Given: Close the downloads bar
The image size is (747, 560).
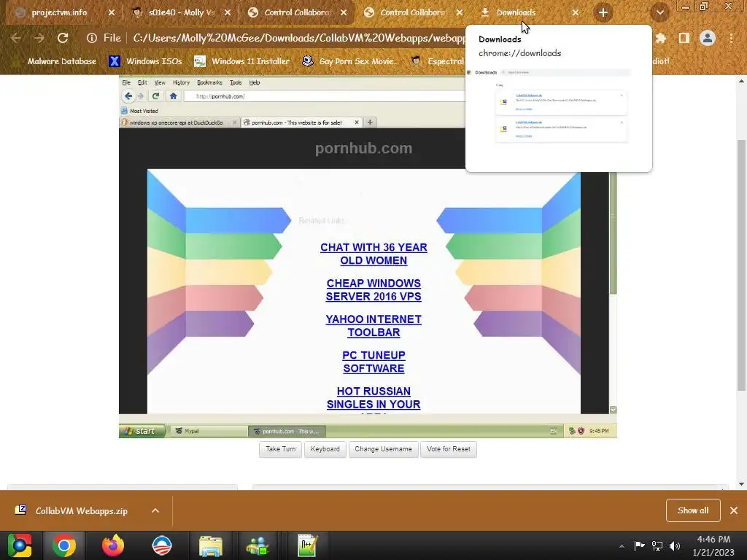Looking at the screenshot, I should 734,510.
